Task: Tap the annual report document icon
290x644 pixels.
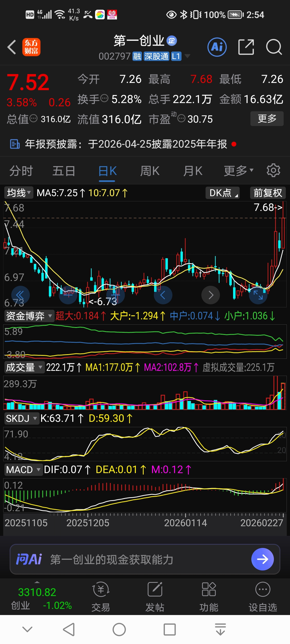Action: [x=15, y=144]
